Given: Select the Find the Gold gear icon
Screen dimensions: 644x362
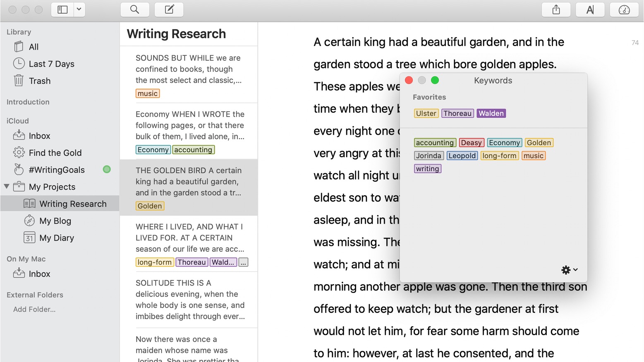Looking at the screenshot, I should (19, 152).
